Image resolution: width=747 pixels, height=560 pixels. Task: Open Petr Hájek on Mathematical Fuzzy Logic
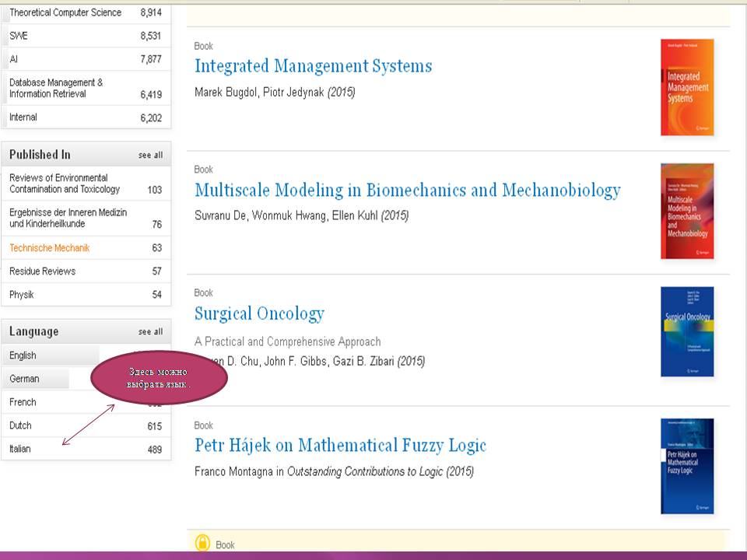click(340, 446)
